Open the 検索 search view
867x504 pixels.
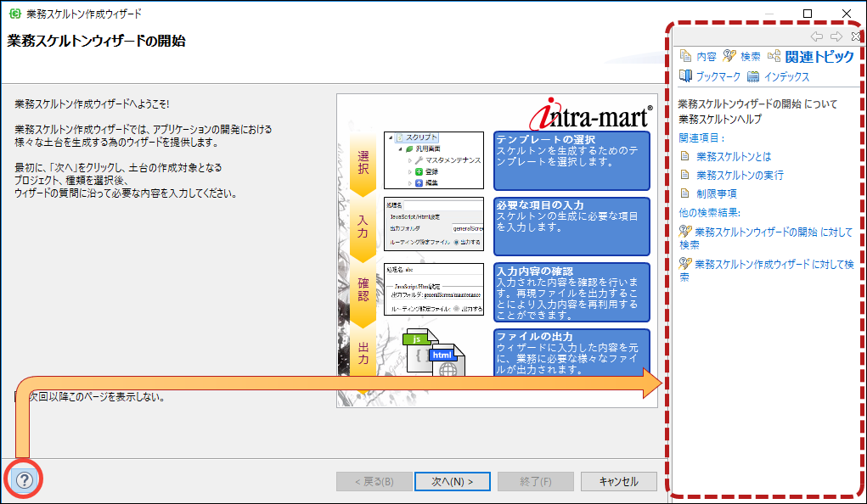[x=751, y=56]
